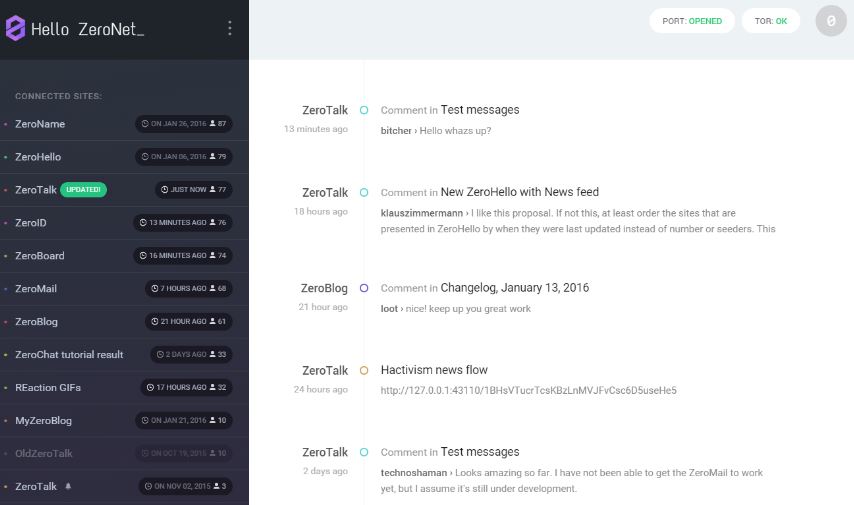Click ZeroTalk's JUST NOW badge
The image size is (854, 505).
tap(193, 190)
